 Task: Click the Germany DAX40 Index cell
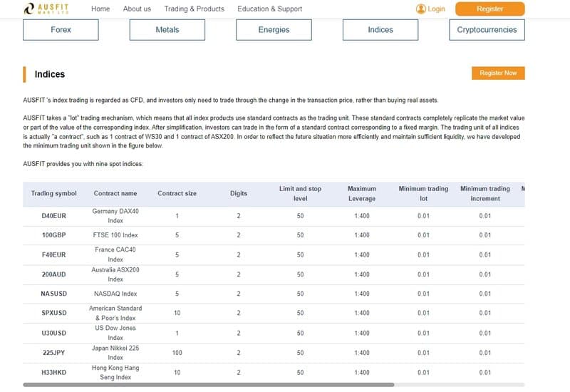pos(115,216)
